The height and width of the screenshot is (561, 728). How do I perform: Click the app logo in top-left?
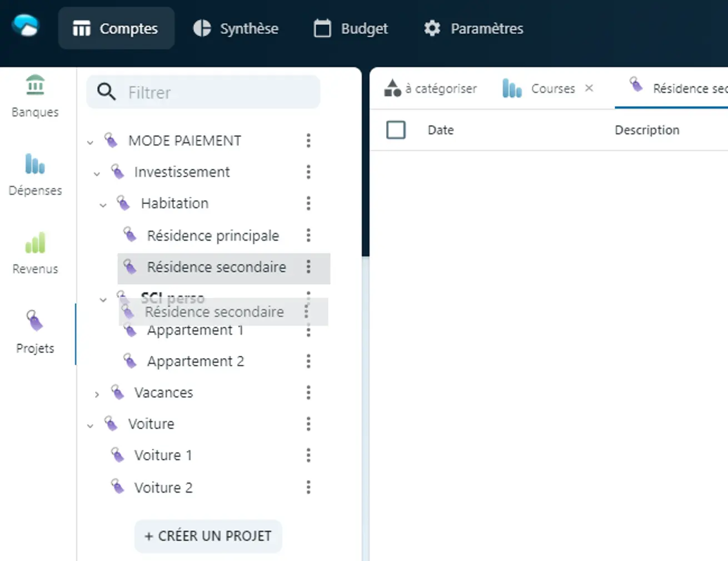pos(26,26)
